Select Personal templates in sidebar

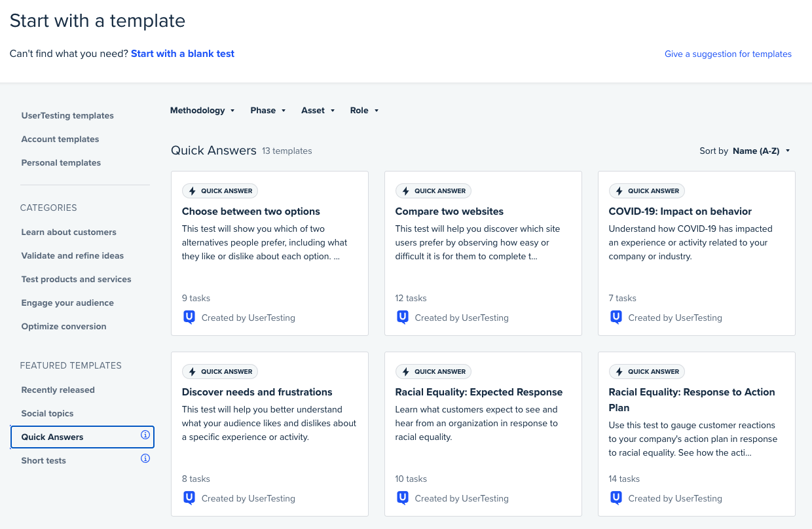pos(61,163)
